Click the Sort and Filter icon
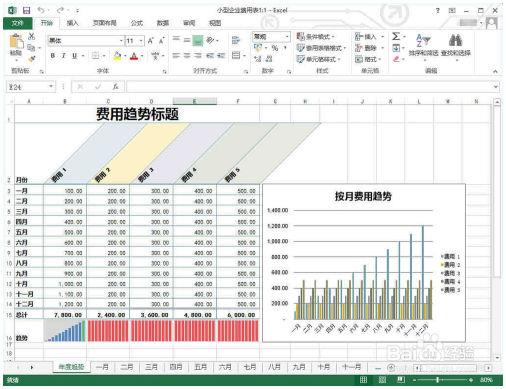506x389 pixels. click(x=423, y=40)
